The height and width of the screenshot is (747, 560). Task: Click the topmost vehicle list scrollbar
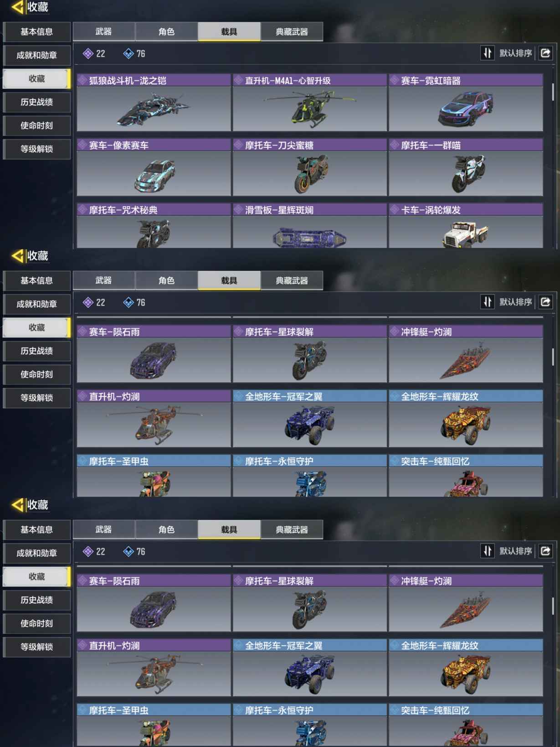(x=553, y=92)
